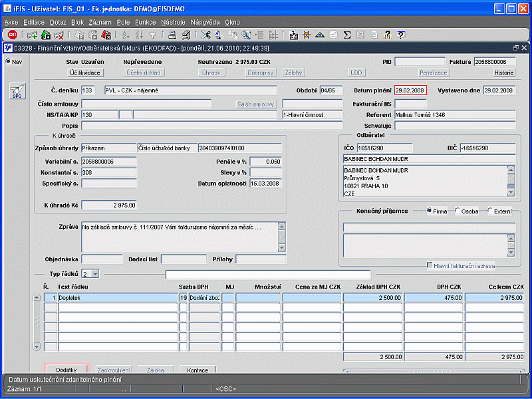Expand the Typ řádků dropdown

tap(94, 273)
